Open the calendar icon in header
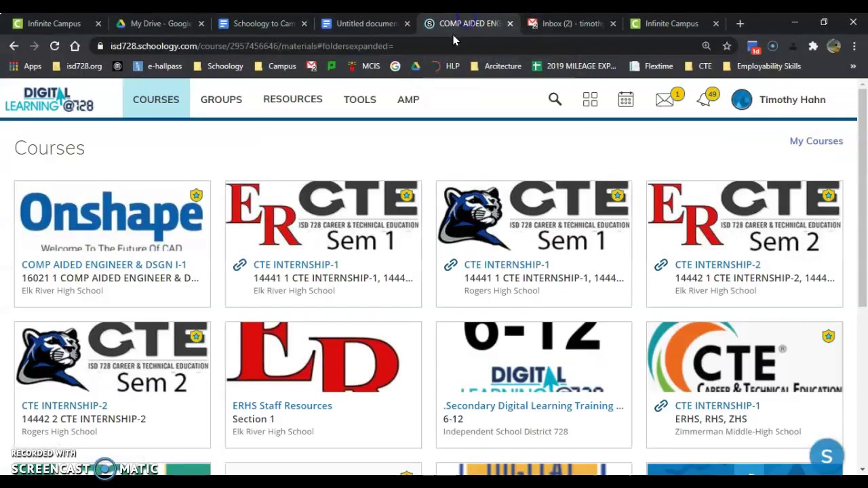 (x=625, y=100)
